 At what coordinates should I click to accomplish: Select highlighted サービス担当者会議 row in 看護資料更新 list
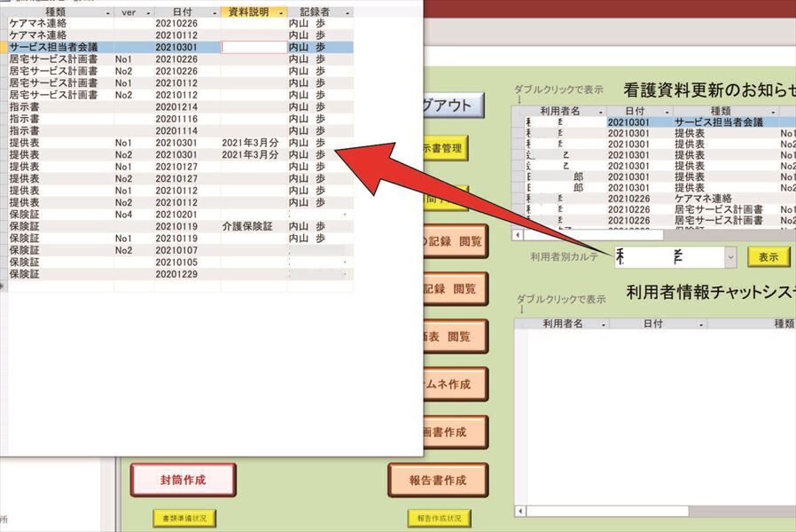click(x=659, y=122)
